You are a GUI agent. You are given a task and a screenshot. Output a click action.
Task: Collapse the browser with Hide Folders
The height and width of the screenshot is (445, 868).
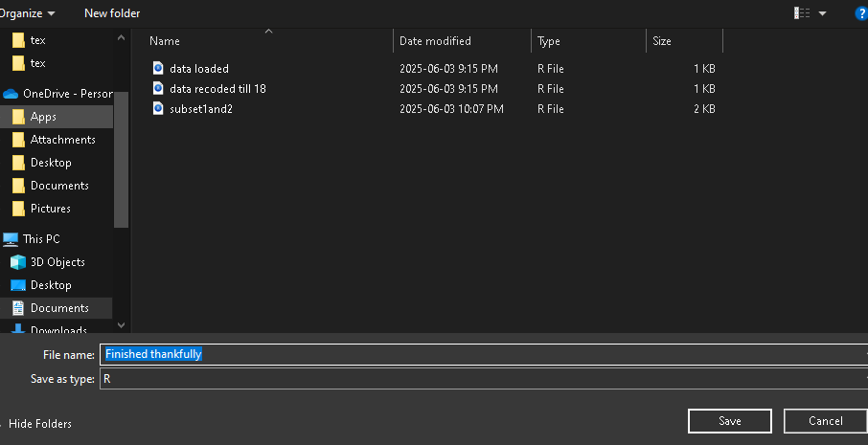pyautogui.click(x=40, y=424)
